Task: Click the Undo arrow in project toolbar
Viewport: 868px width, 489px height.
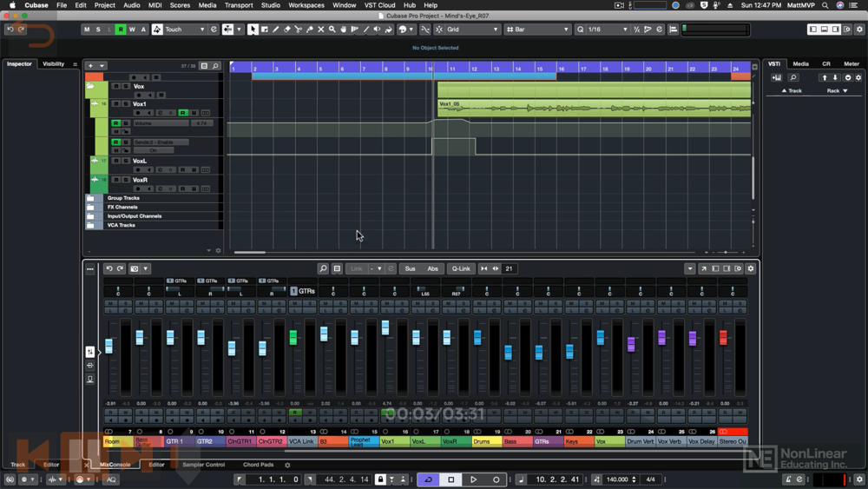Action: pos(10,30)
